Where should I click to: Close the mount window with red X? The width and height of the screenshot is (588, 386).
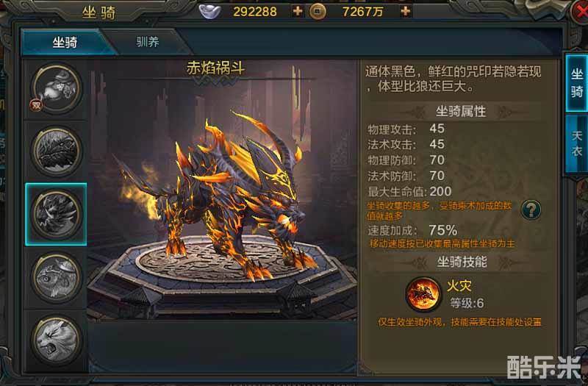[x=580, y=12]
